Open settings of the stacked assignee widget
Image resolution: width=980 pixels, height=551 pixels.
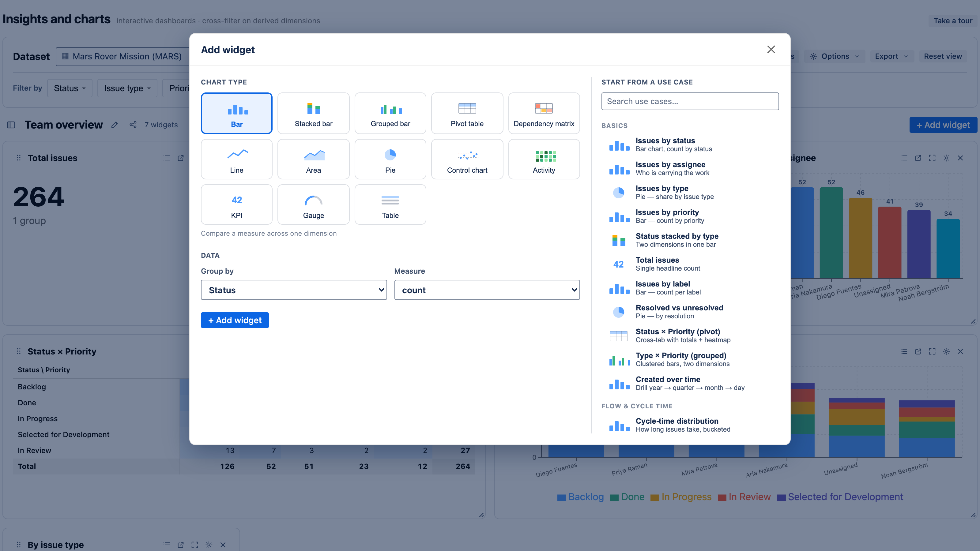946,351
